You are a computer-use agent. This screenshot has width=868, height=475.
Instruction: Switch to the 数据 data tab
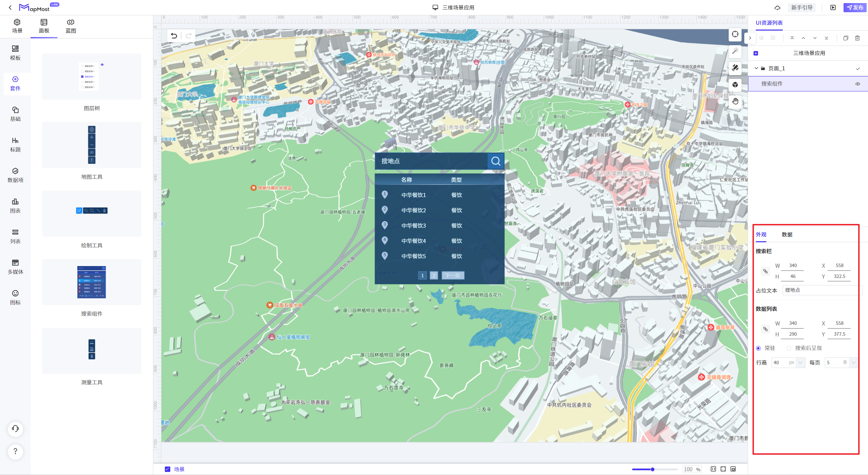pyautogui.click(x=787, y=234)
